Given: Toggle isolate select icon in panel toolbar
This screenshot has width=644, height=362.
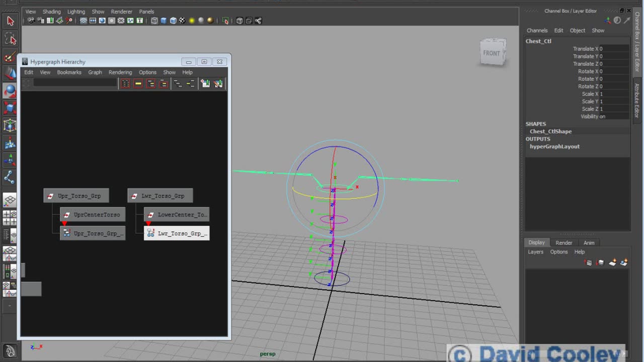Looking at the screenshot, I should [x=225, y=21].
